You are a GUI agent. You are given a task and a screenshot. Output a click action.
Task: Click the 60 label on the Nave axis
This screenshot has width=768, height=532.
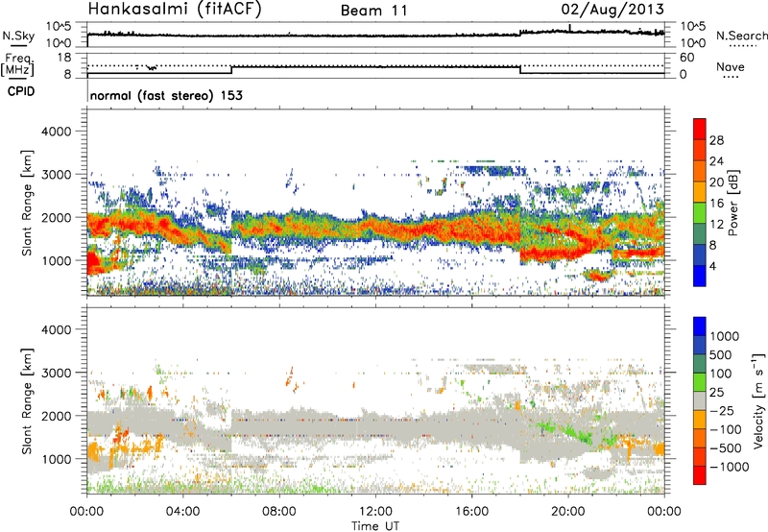pos(687,58)
